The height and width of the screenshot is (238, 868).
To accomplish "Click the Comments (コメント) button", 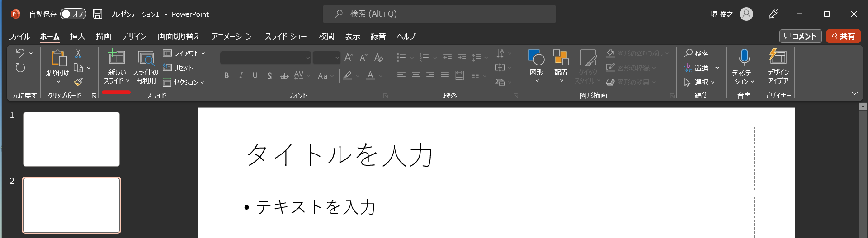I will [800, 36].
